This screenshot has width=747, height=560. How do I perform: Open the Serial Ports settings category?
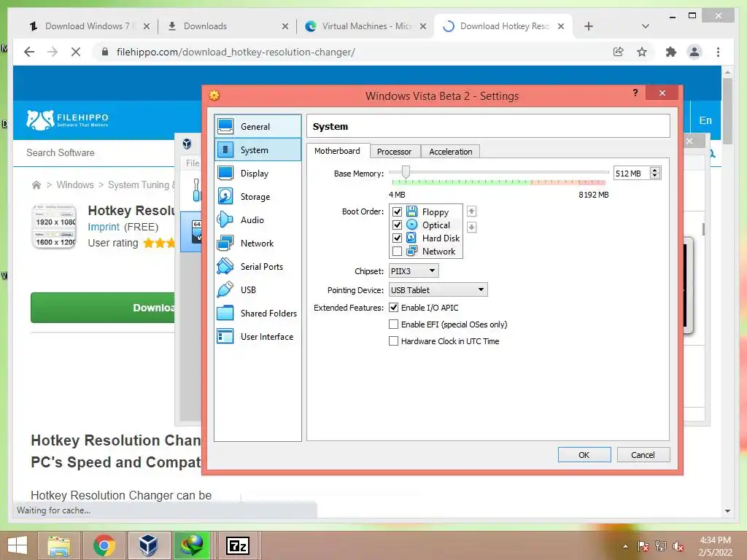click(258, 267)
